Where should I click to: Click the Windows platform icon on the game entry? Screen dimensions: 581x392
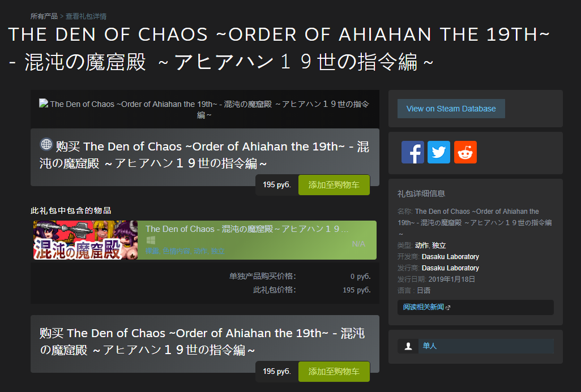(150, 241)
